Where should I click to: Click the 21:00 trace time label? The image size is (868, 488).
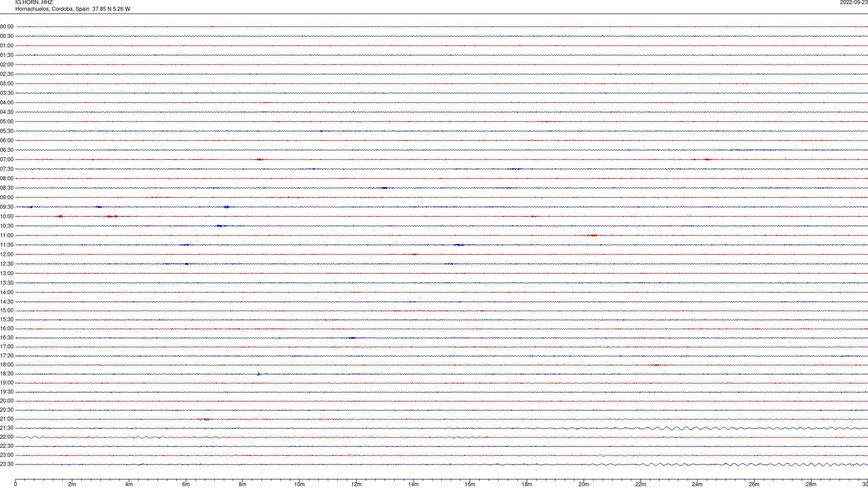click(x=7, y=419)
